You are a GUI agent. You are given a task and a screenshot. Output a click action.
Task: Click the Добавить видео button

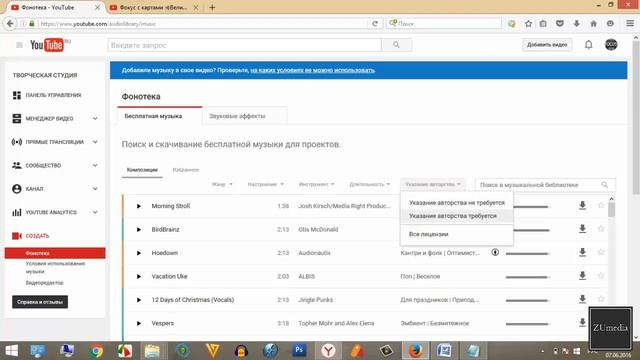click(x=547, y=45)
